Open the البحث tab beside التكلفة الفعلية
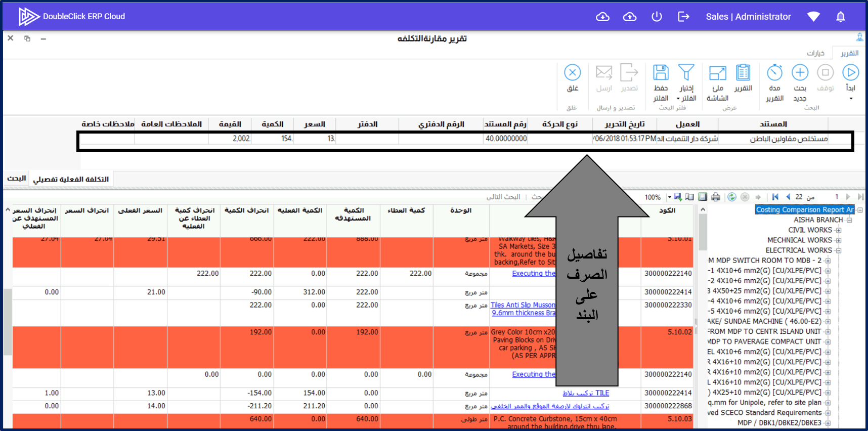The width and height of the screenshot is (868, 431). [17, 179]
